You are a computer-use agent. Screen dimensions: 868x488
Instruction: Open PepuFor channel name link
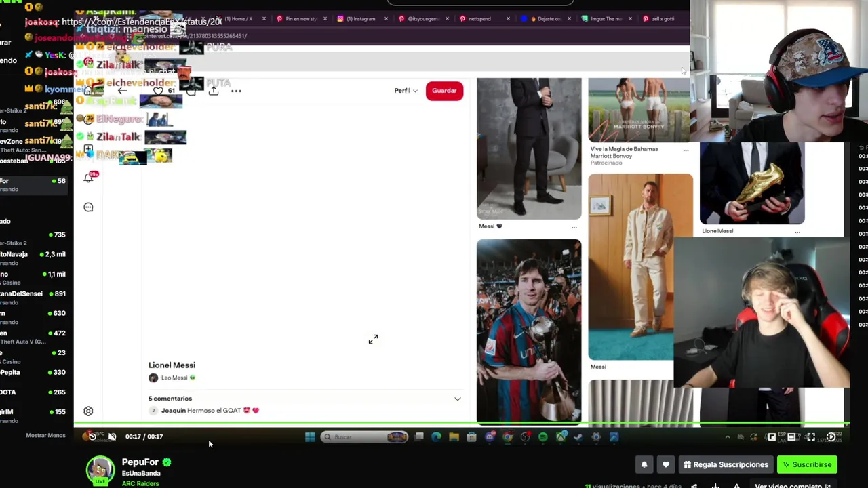pos(140,462)
